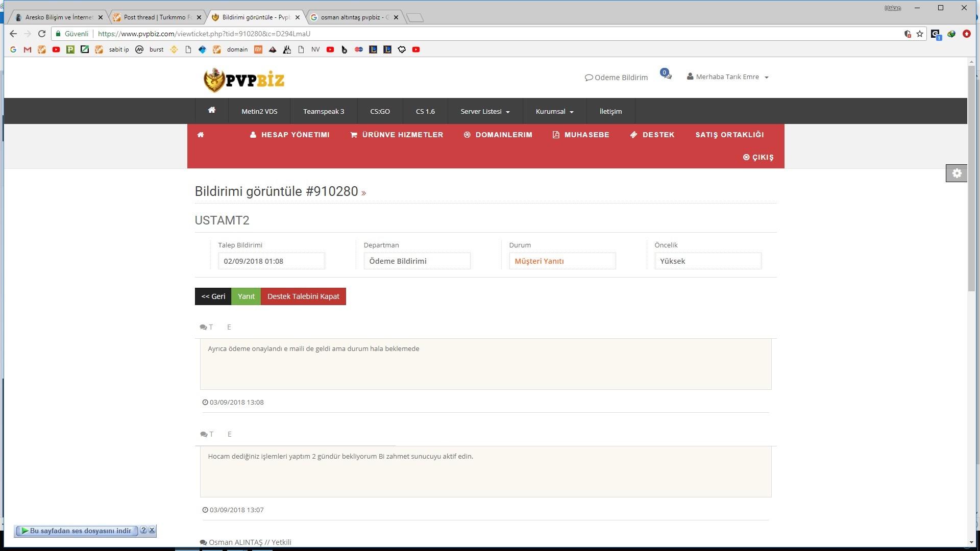Viewport: 980px width, 551px height.
Task: Click the vertical page scrollbar
Action: tap(971, 178)
